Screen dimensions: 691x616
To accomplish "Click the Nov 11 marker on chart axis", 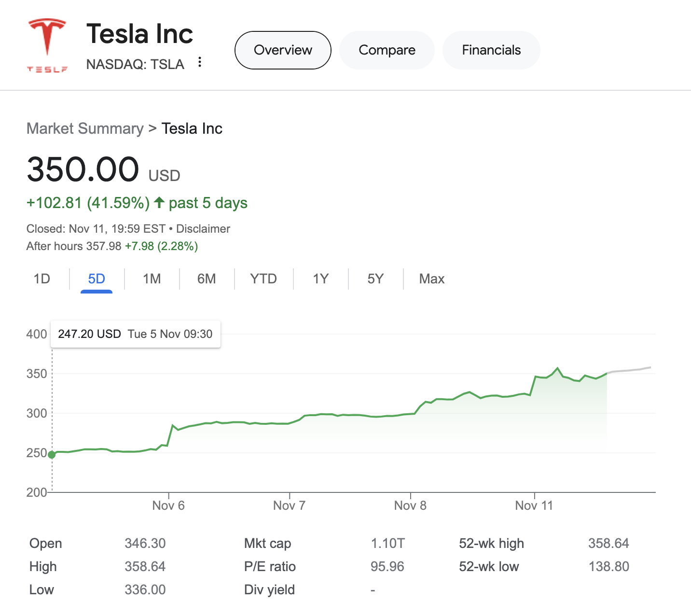I will (534, 505).
